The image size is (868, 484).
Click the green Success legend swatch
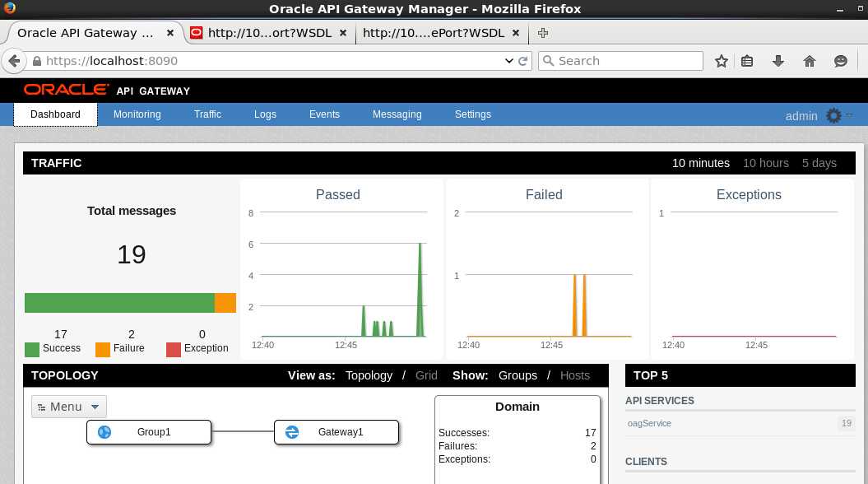coord(32,350)
